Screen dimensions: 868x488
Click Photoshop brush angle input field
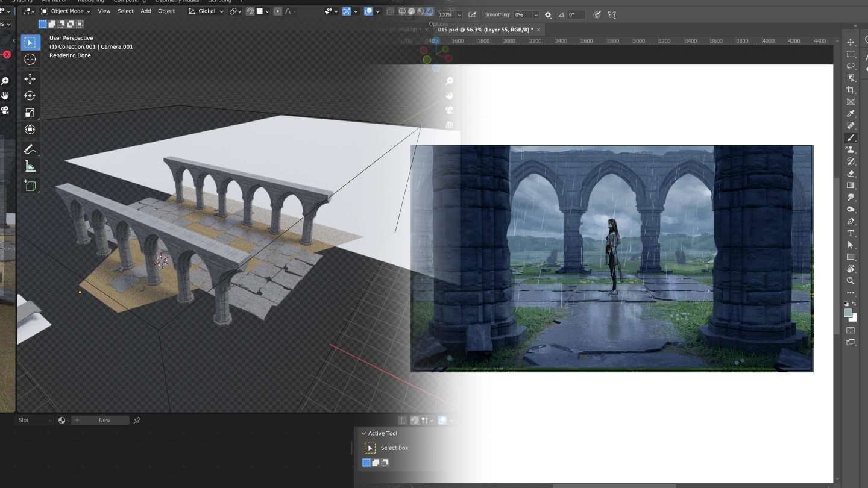(x=577, y=14)
